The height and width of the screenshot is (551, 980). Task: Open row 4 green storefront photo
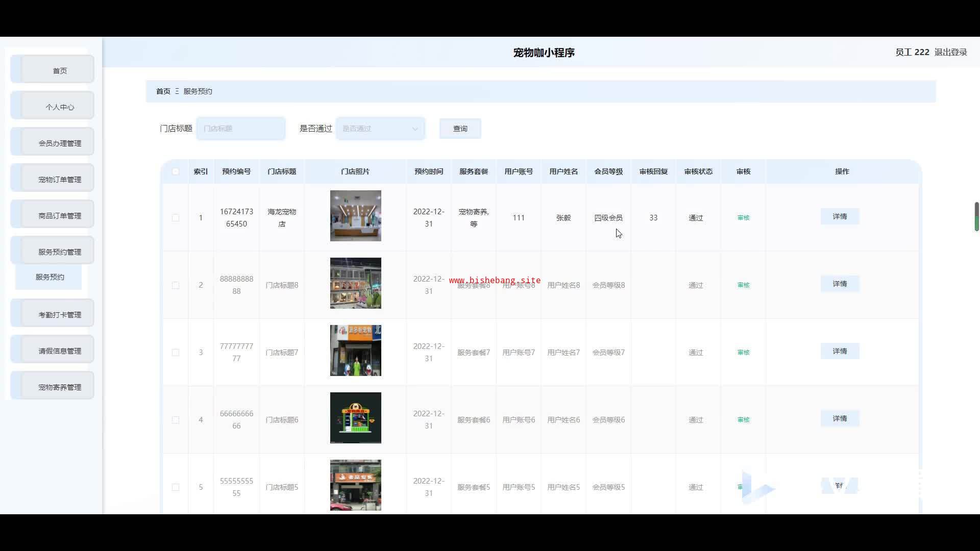click(x=355, y=418)
